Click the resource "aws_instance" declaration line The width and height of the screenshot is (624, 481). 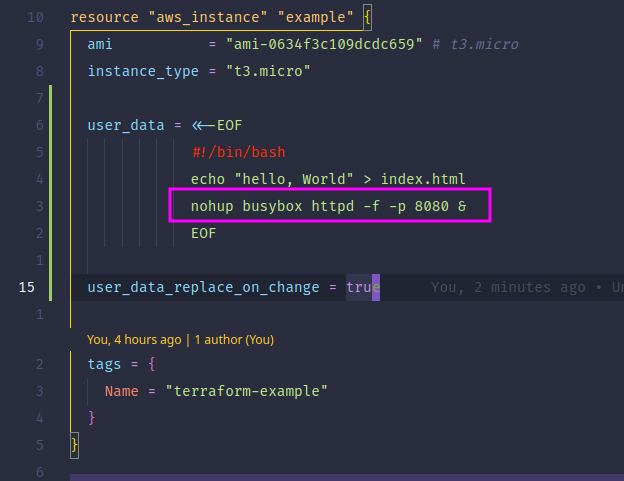221,17
